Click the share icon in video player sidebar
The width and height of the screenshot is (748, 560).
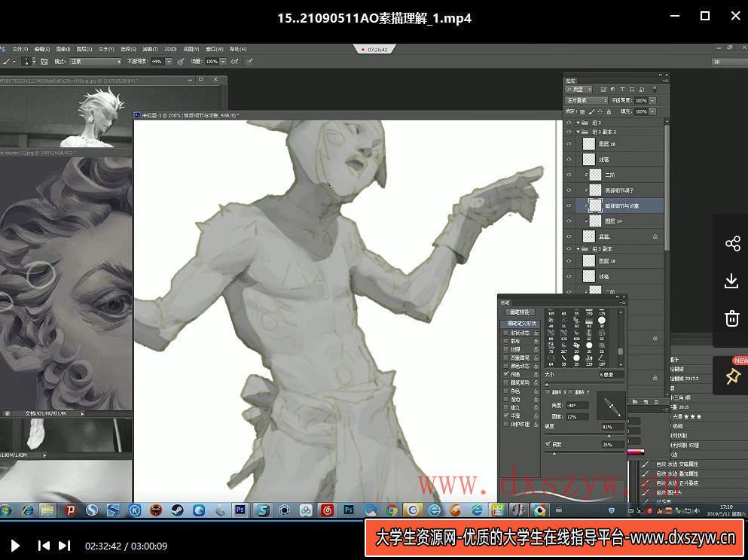coord(732,244)
